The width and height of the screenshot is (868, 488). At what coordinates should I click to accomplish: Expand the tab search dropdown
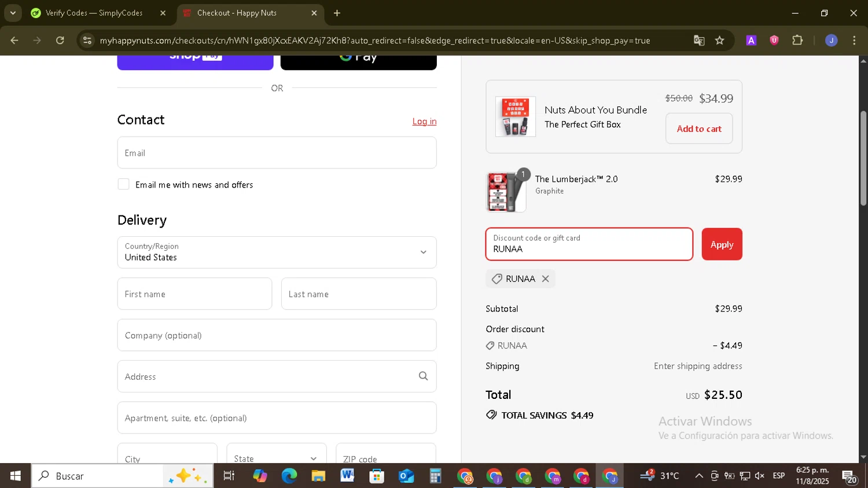click(13, 13)
